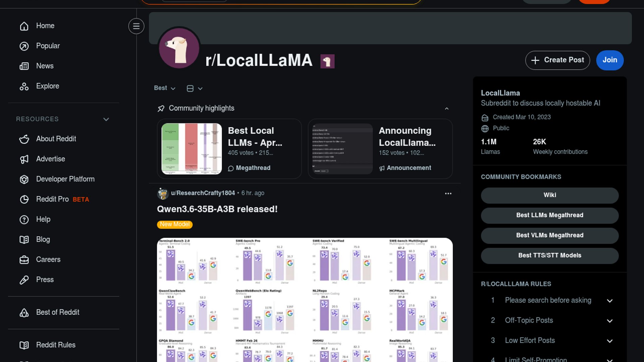
Task: Click the New Model flair tag
Action: pos(175,224)
